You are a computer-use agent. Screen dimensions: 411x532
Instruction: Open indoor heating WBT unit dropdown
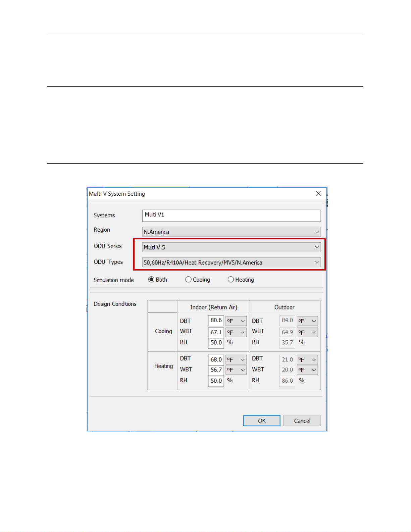coord(236,370)
